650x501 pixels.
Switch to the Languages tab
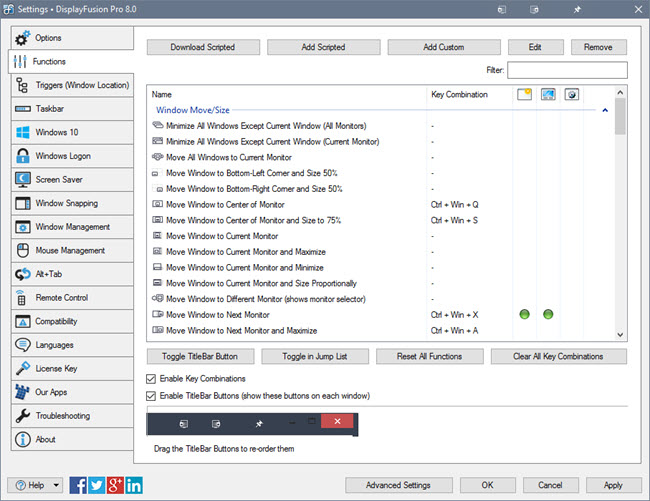(x=72, y=345)
